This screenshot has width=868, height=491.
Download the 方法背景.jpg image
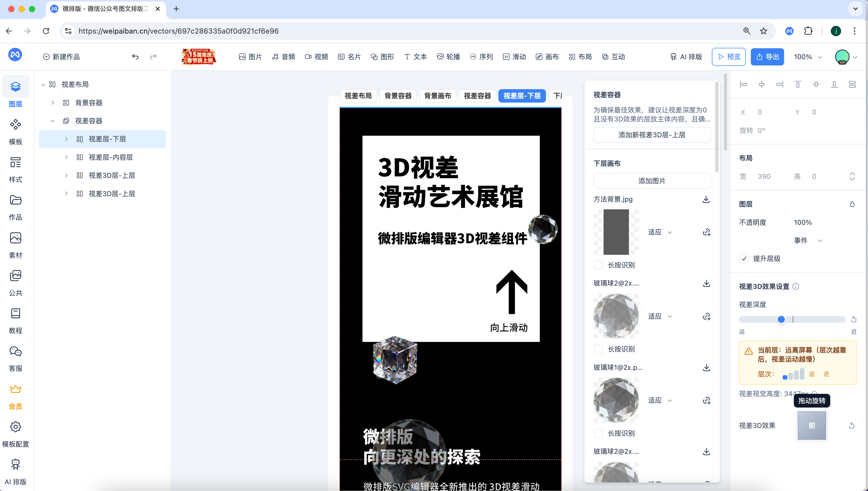coord(706,199)
